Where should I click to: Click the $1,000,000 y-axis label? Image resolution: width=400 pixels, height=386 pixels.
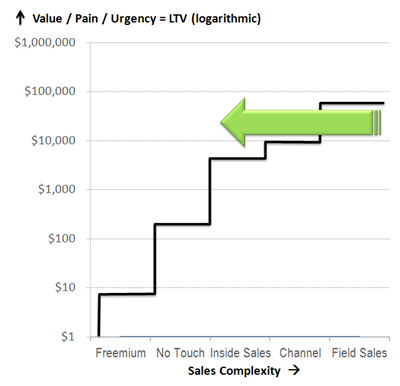click(x=45, y=43)
